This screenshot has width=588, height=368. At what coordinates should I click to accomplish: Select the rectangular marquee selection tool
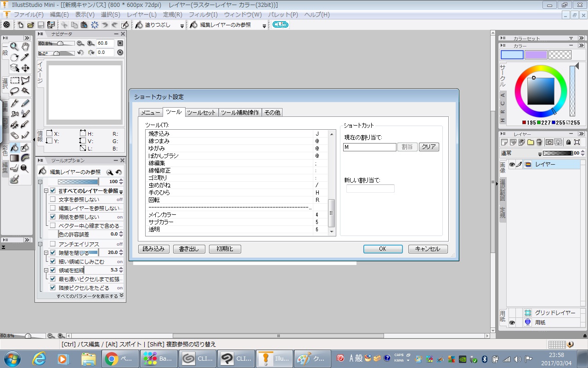(14, 80)
